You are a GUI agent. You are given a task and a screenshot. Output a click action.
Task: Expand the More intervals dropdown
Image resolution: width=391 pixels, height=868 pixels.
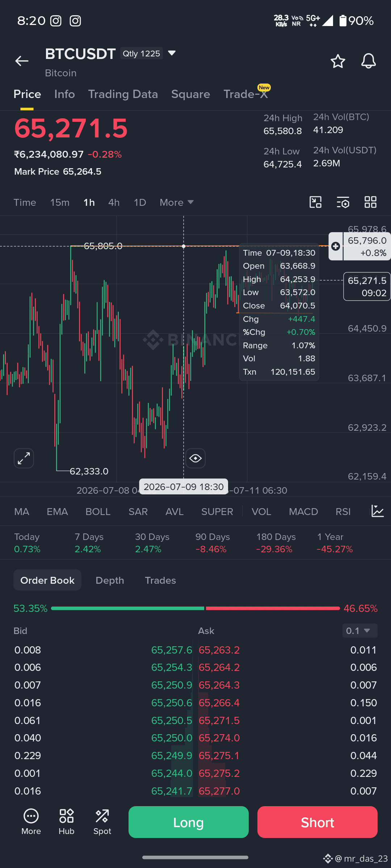177,202
